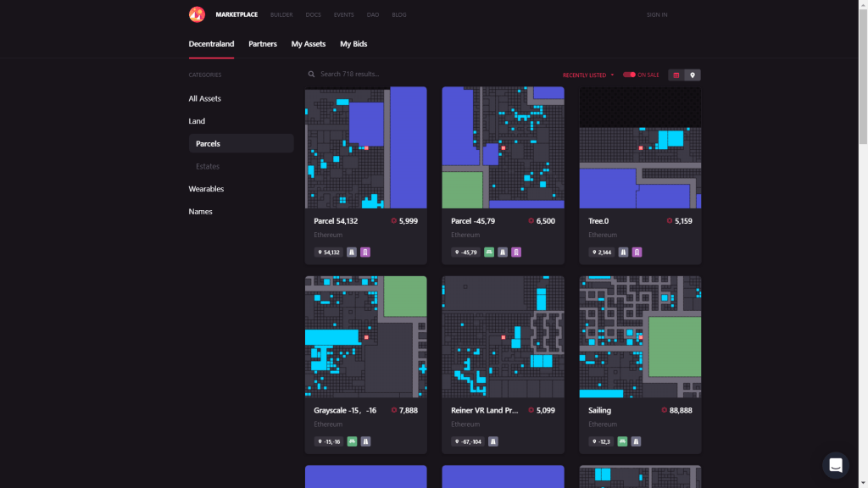Click green plaza badge on Sailing card
The width and height of the screenshot is (868, 488).
622,441
